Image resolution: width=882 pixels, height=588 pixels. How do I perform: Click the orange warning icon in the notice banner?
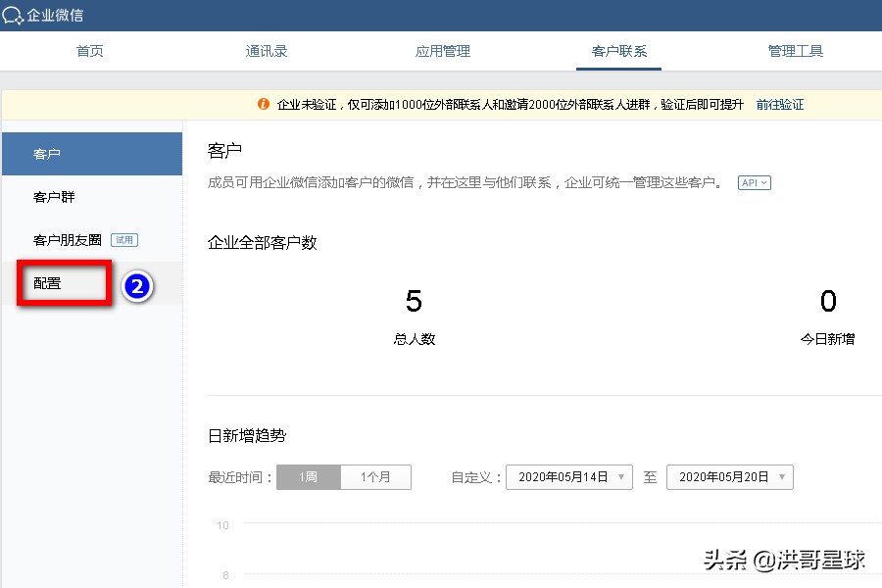263,104
